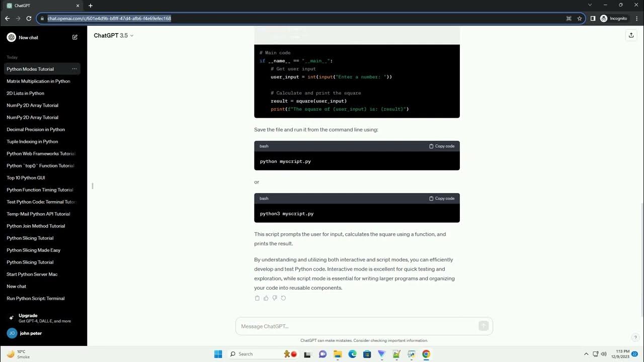Open Google Chrome from the taskbar
The image size is (644, 362).
pyautogui.click(x=426, y=354)
